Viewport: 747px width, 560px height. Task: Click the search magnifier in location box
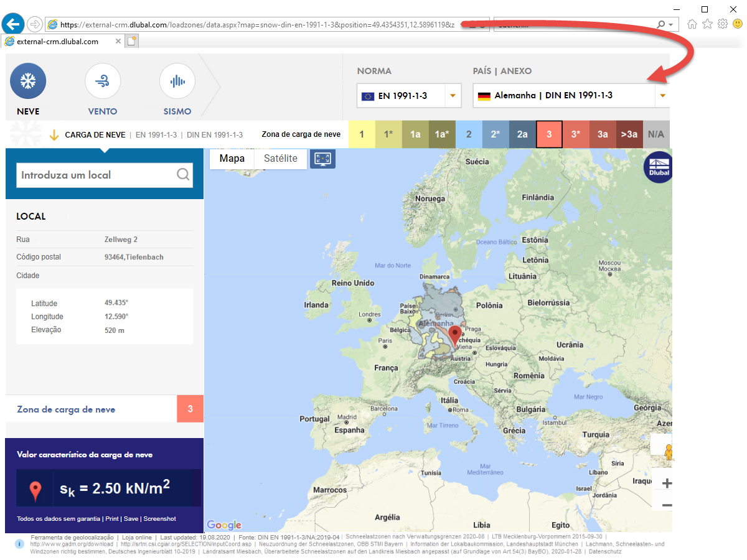[183, 175]
